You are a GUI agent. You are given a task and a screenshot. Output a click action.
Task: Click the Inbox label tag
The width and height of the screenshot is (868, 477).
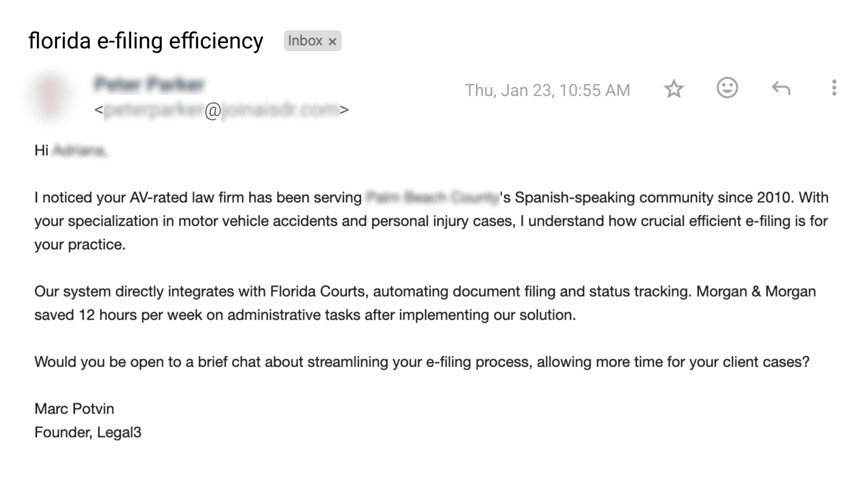pos(305,41)
